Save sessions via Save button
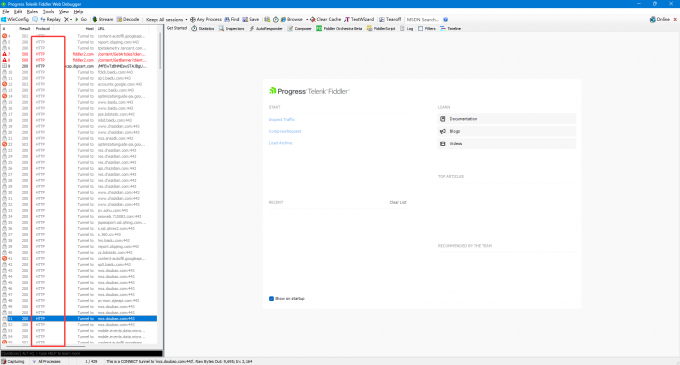This screenshot has width=680, height=365. point(251,20)
